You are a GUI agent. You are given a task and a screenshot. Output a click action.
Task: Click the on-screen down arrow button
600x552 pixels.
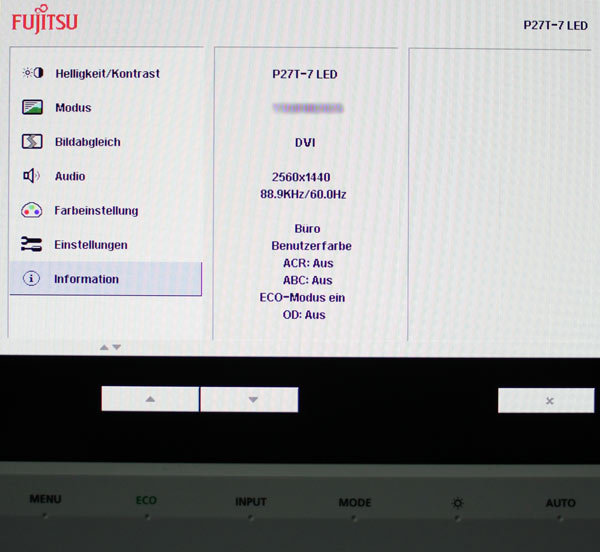pyautogui.click(x=249, y=399)
